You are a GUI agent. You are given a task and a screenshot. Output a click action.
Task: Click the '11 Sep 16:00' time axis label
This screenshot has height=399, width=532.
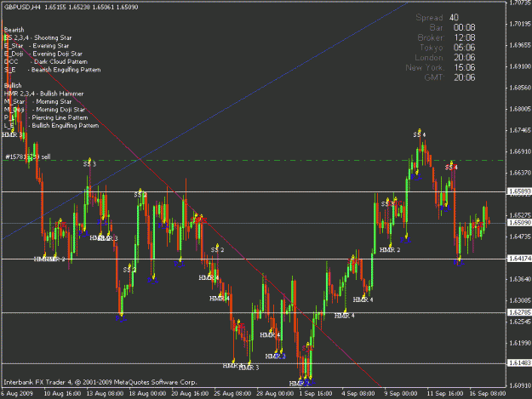coord(445,394)
